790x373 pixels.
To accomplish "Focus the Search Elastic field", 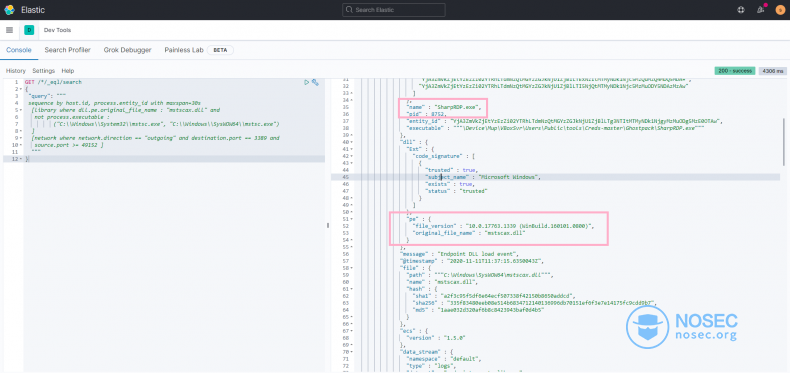I will 393,10.
